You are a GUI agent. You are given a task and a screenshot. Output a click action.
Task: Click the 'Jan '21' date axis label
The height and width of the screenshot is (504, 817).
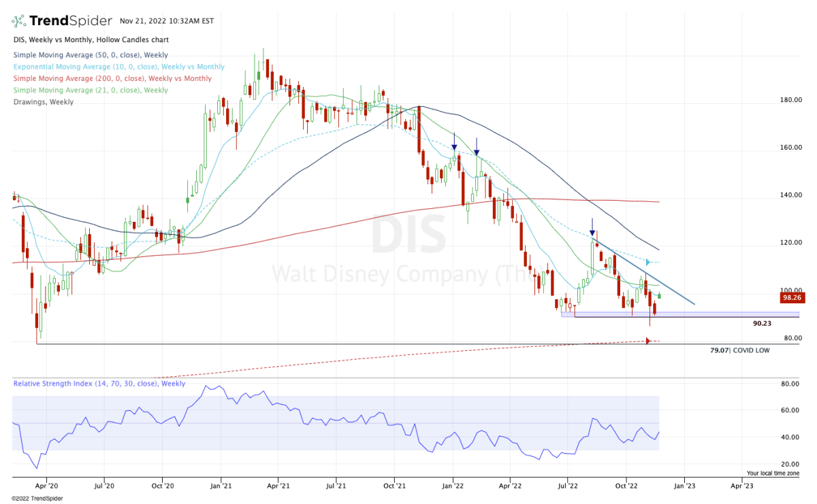point(220,487)
